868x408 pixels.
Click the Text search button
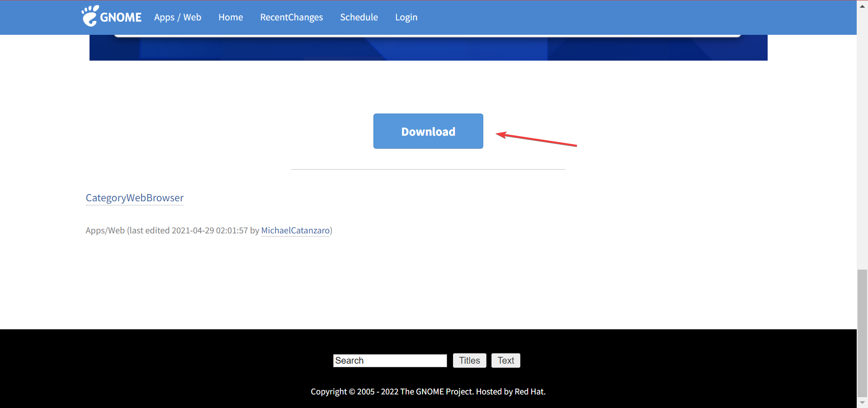point(505,361)
